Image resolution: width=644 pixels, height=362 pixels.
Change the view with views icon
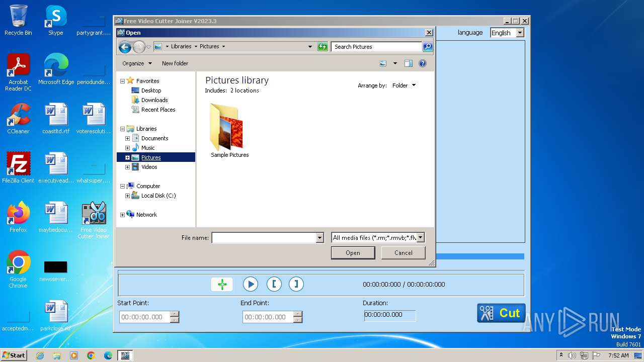383,63
